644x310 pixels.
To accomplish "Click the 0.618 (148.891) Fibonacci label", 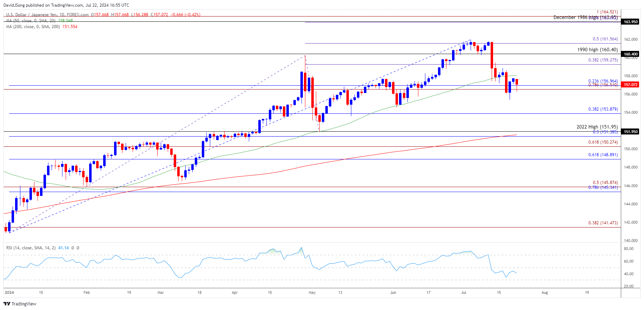I will [x=603, y=155].
